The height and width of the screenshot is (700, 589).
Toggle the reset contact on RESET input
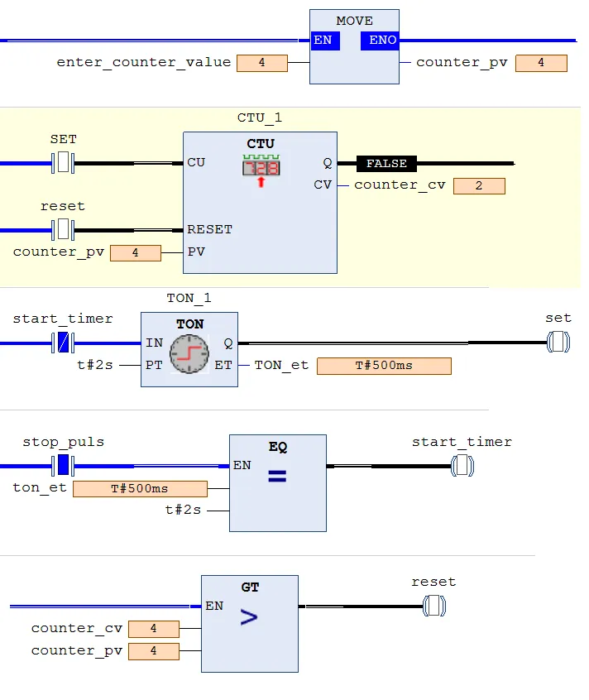[63, 229]
